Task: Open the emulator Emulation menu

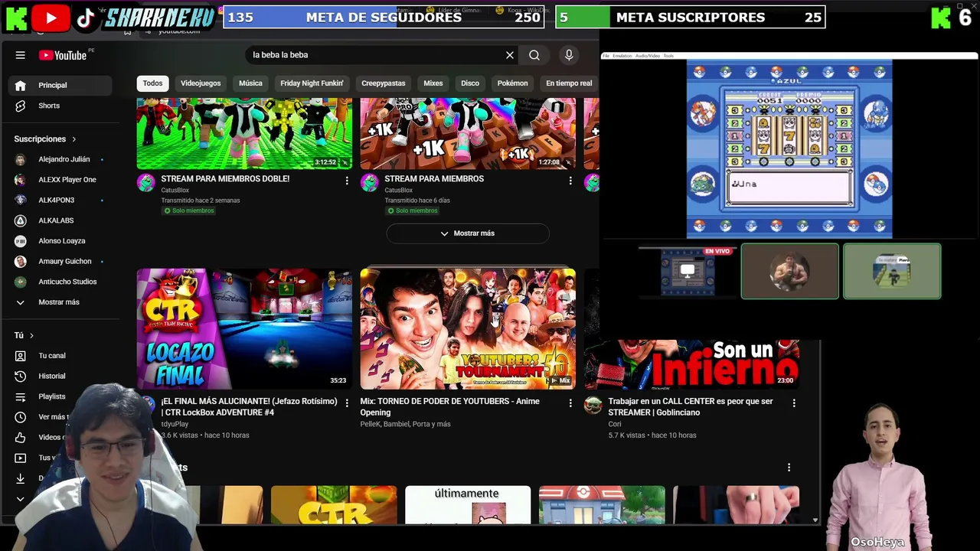Action: pos(622,56)
